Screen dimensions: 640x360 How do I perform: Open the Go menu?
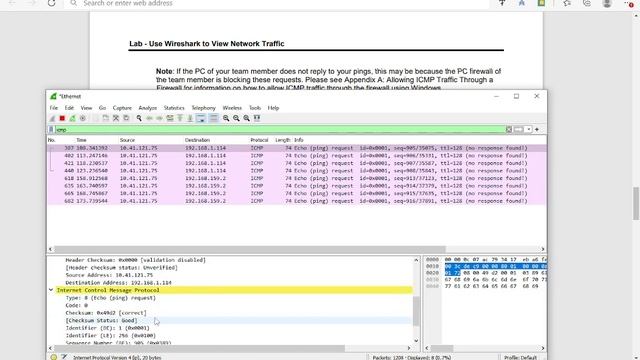[x=102, y=108]
